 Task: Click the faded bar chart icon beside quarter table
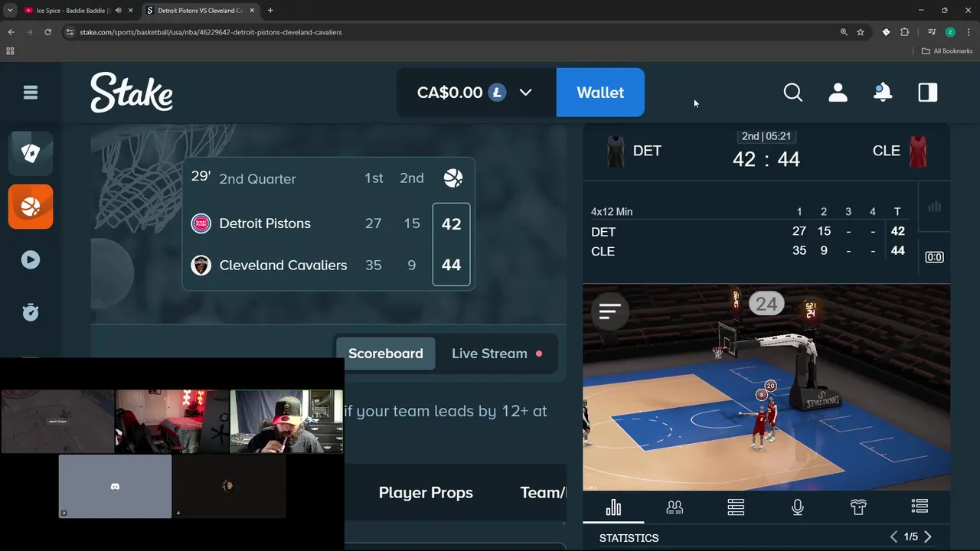pos(934,207)
